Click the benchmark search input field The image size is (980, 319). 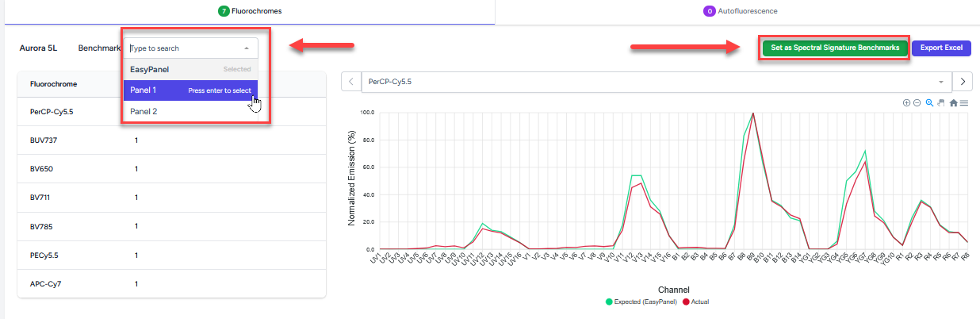pyautogui.click(x=184, y=48)
